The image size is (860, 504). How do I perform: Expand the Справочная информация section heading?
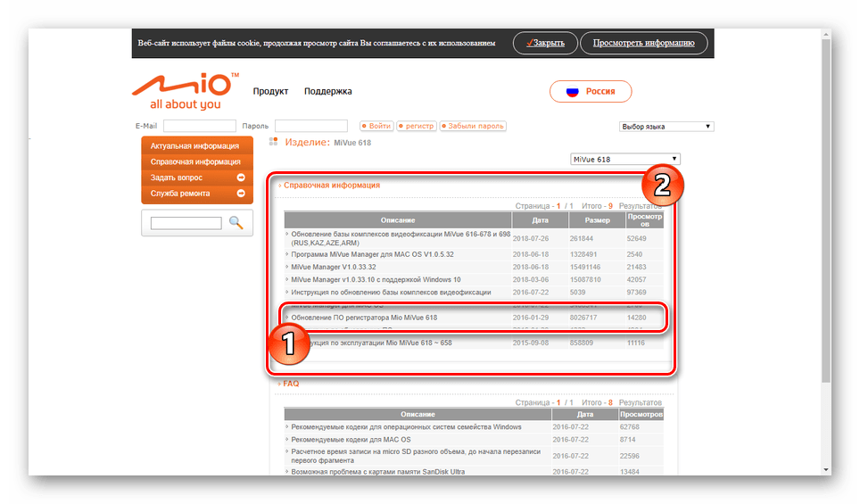(331, 186)
